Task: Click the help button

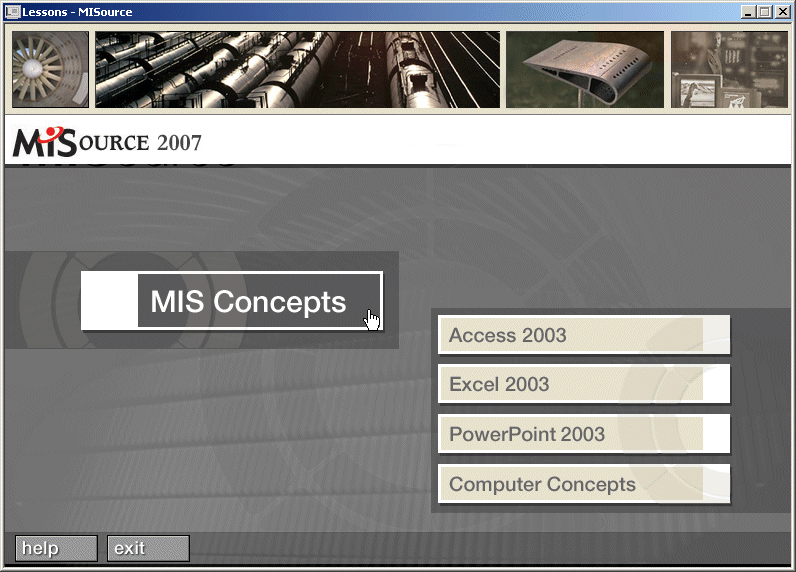Action: tap(56, 548)
